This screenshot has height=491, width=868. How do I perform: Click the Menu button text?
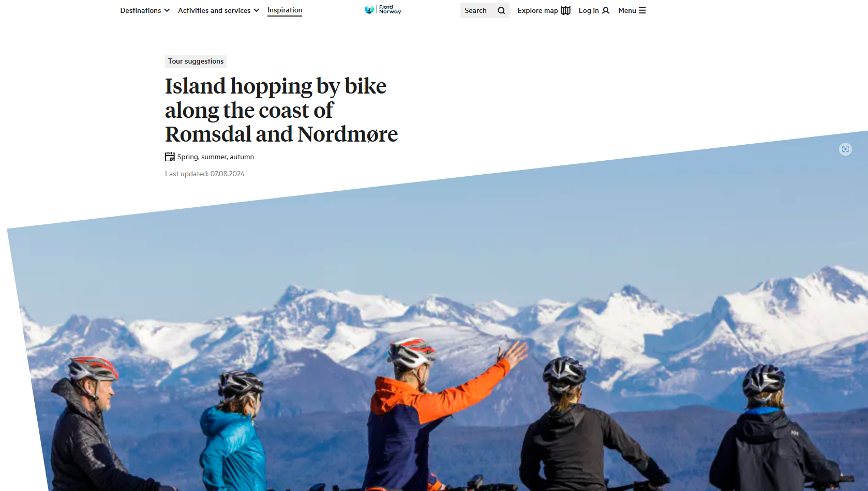coord(627,10)
